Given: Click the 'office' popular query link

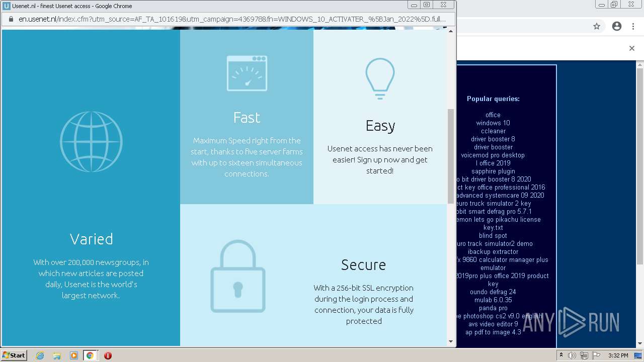Looking at the screenshot, I should [493, 115].
